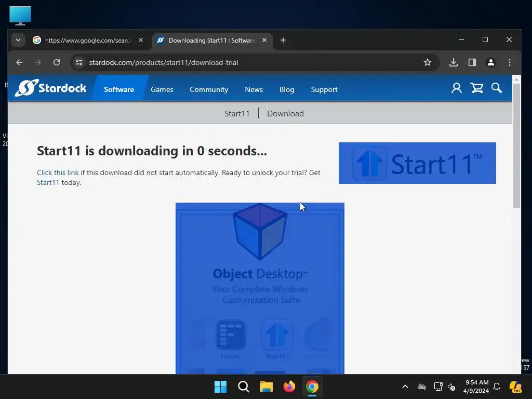The height and width of the screenshot is (399, 532).
Task: Click the page vertical scrollbar thumb
Action: coord(516,146)
